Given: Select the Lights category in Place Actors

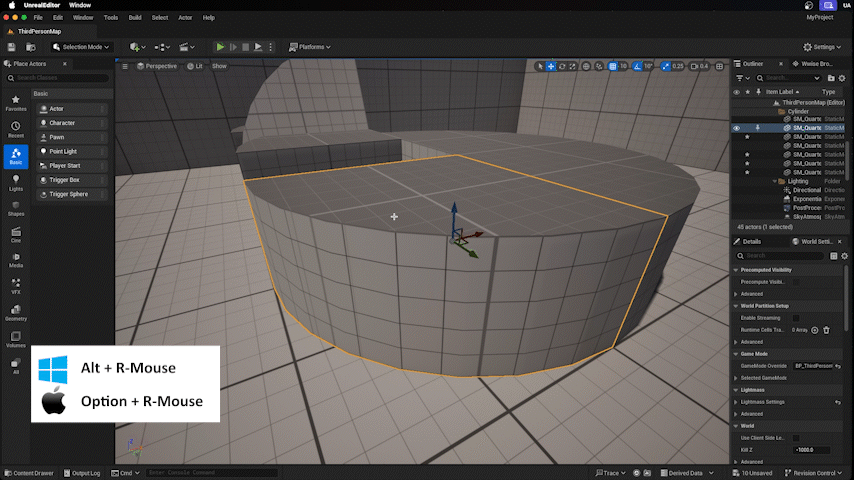Looking at the screenshot, I should (x=16, y=182).
